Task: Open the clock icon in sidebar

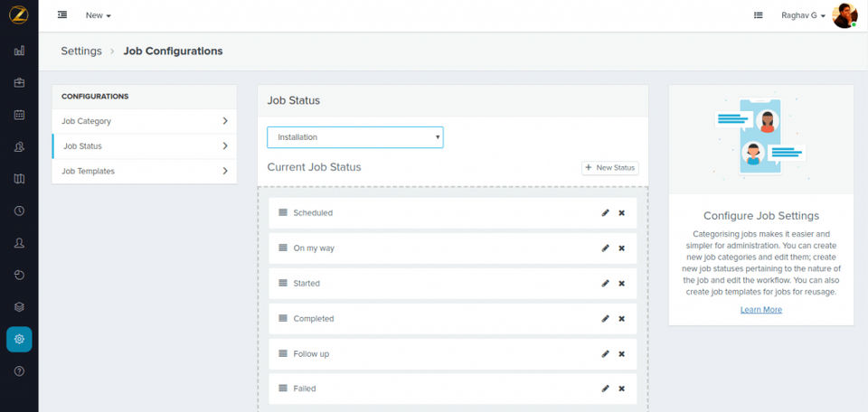Action: coord(19,211)
